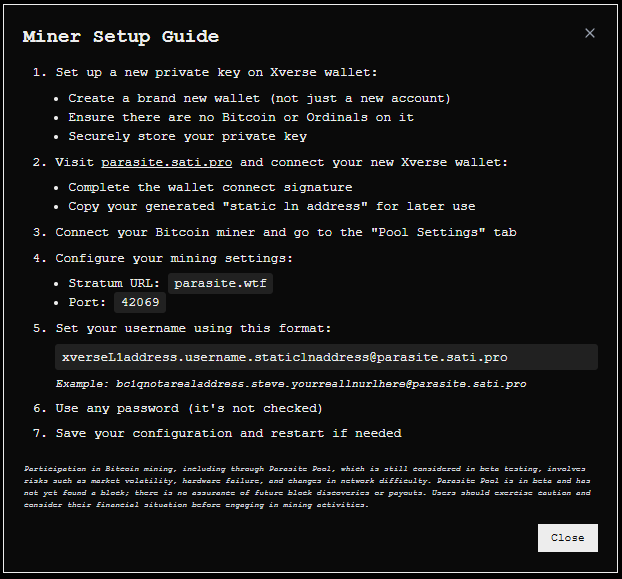Click step 1 about Xverse wallet private key

(x=216, y=73)
